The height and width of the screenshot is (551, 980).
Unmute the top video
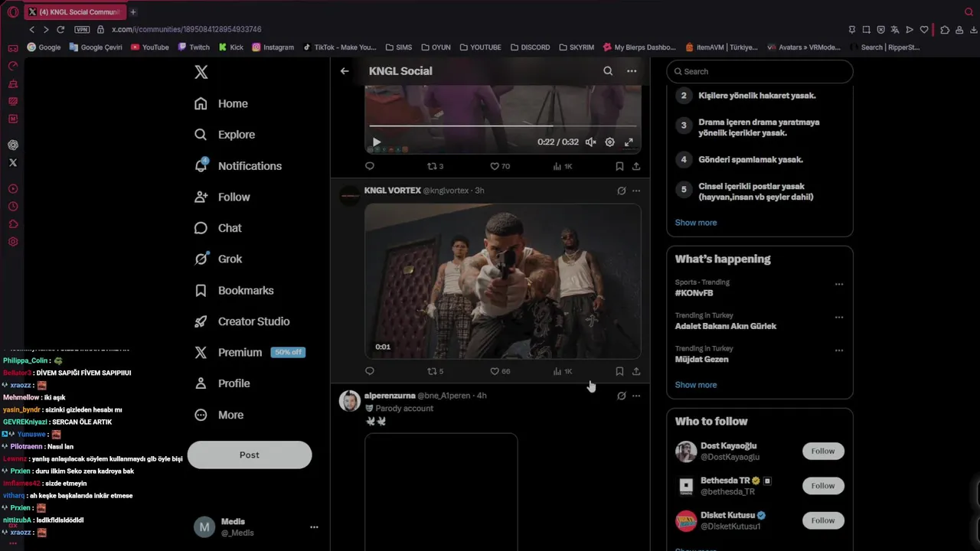coord(590,142)
